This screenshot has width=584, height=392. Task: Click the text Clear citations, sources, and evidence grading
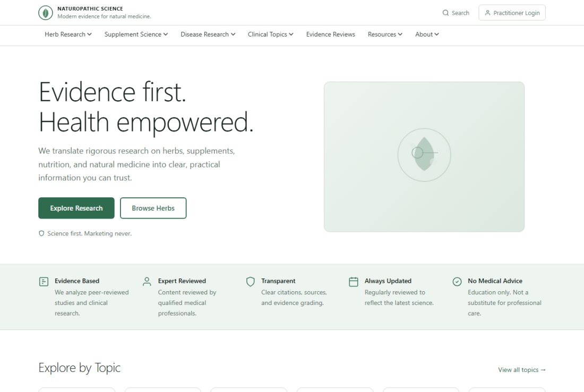tap(294, 298)
